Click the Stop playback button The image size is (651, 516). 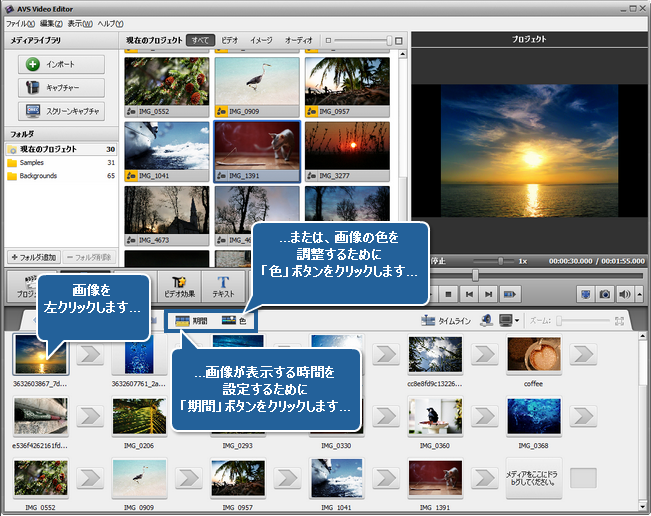[x=448, y=295]
